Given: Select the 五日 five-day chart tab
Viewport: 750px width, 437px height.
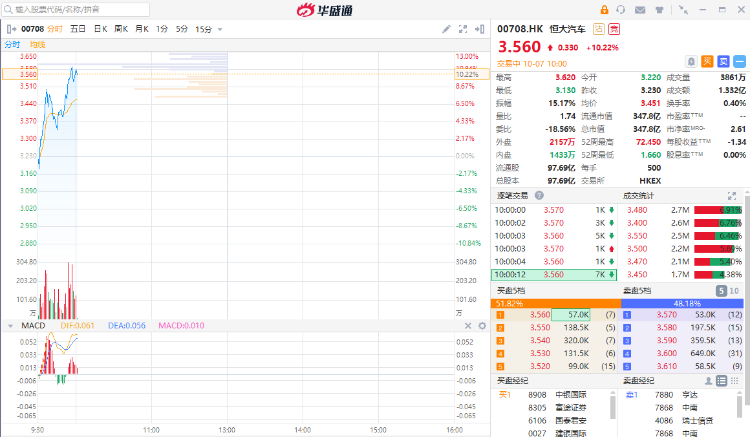Looking at the screenshot, I should tap(77, 29).
